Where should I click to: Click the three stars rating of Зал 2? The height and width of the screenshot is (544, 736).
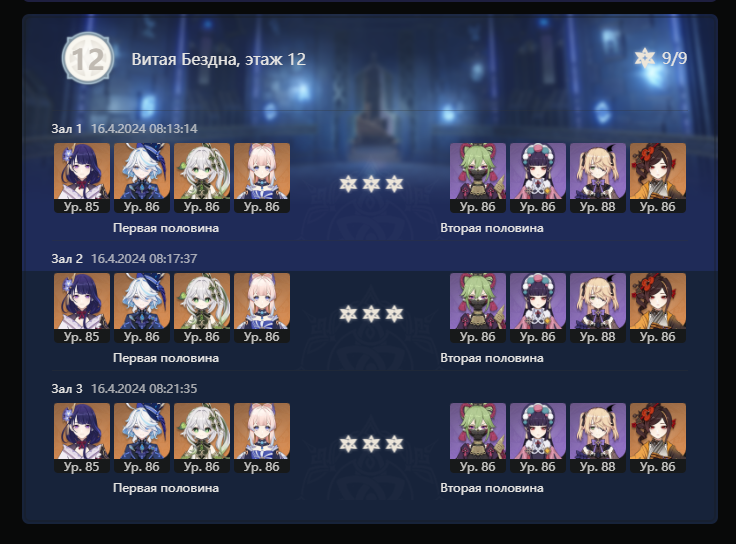pyautogui.click(x=371, y=314)
